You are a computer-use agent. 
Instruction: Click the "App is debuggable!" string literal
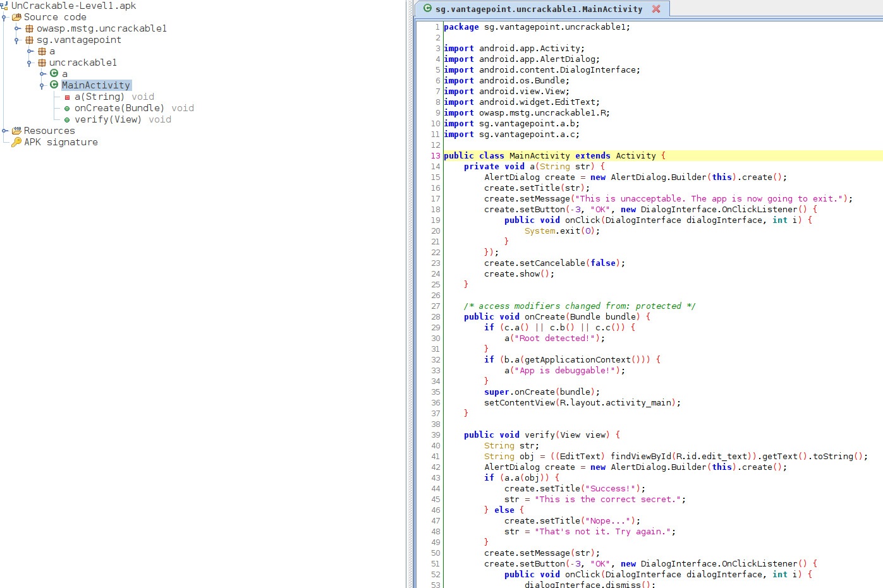coord(564,370)
